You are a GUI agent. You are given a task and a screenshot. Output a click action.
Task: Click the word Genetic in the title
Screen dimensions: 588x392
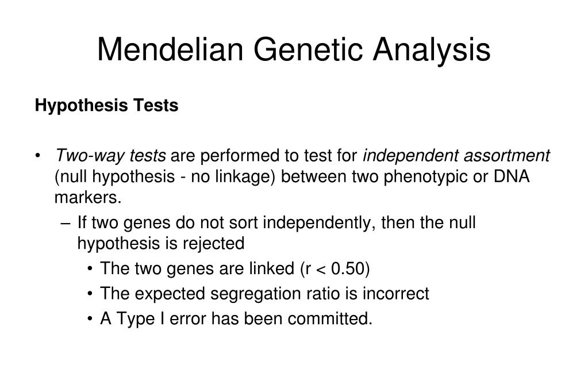click(x=308, y=49)
